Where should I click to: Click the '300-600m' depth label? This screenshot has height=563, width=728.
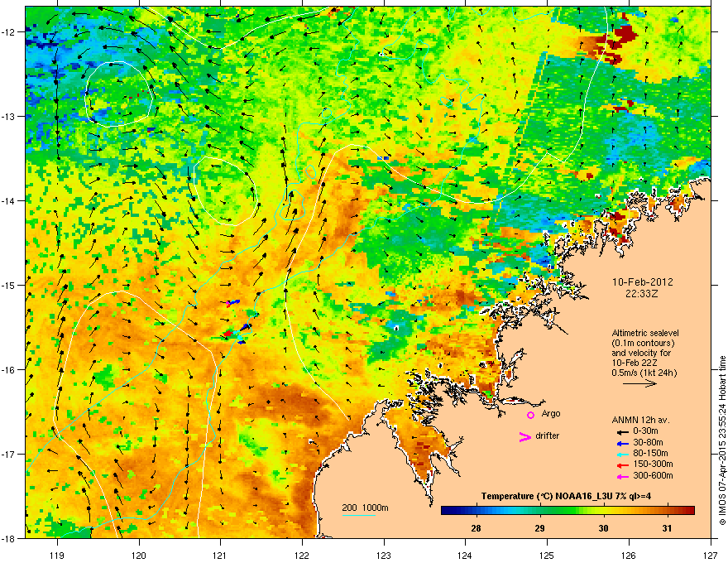[x=653, y=476]
